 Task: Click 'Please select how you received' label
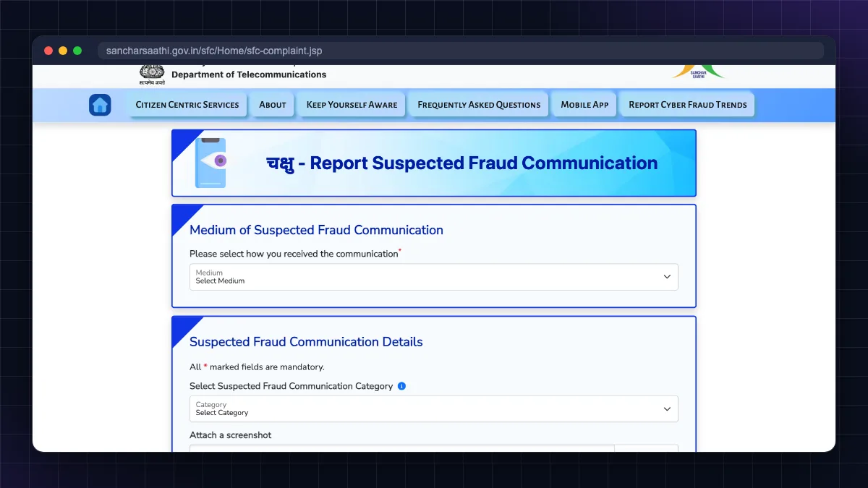pyautogui.click(x=294, y=254)
